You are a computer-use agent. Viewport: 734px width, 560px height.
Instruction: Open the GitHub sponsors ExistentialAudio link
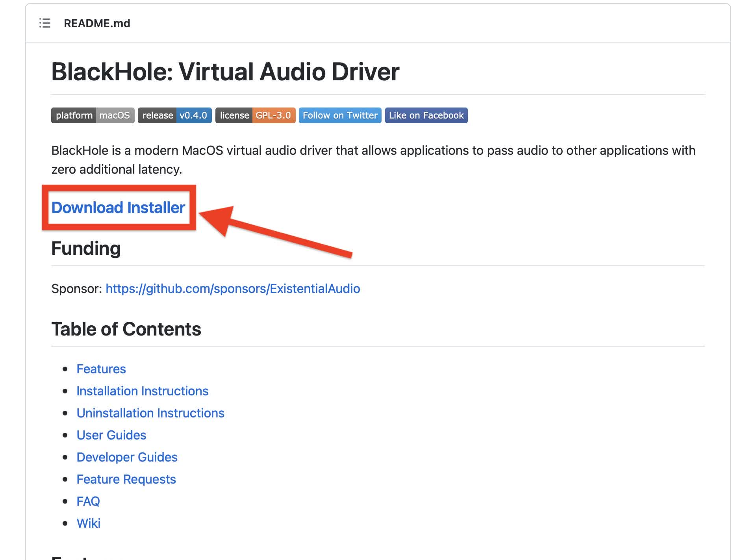(x=233, y=289)
